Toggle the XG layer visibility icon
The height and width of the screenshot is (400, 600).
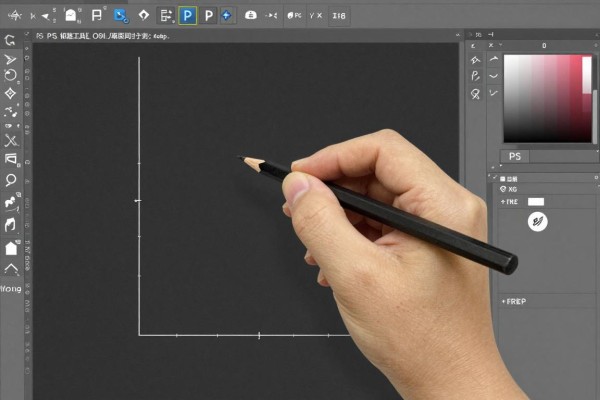(503, 189)
